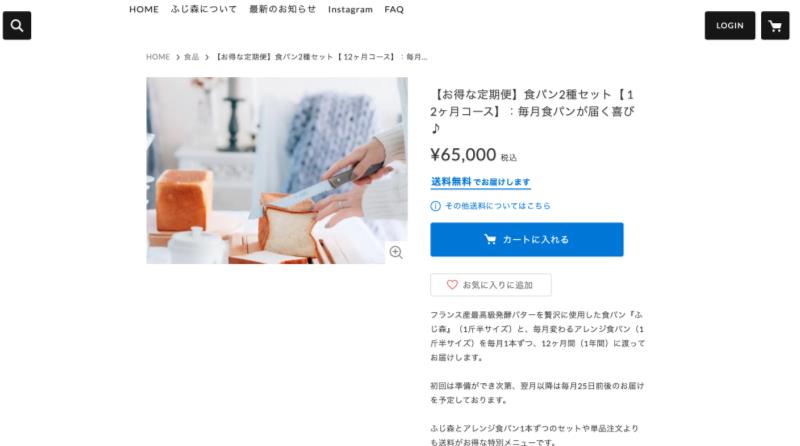Open the search magnifier button
The image size is (800, 446).
(x=17, y=26)
